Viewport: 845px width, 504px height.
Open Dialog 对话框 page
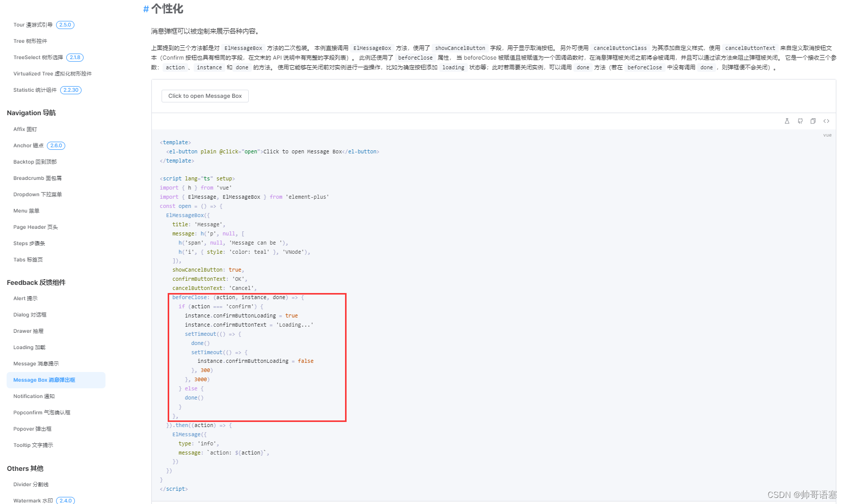point(30,315)
